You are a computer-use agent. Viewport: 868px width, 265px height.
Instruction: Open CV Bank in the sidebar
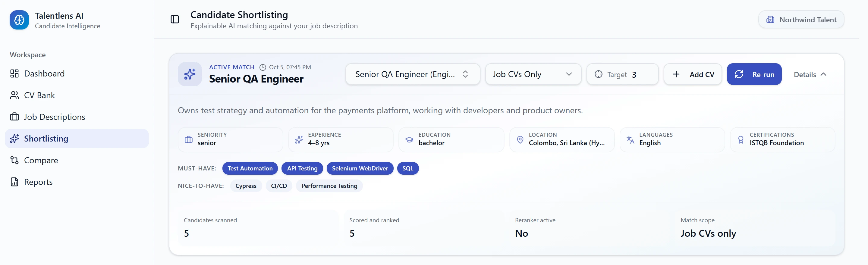tap(77, 95)
